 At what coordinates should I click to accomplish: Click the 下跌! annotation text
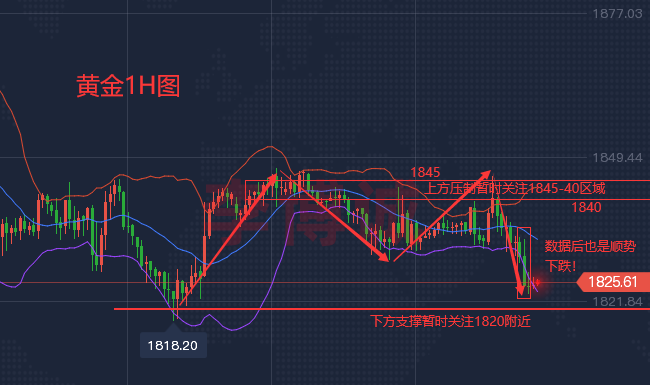tap(560, 266)
